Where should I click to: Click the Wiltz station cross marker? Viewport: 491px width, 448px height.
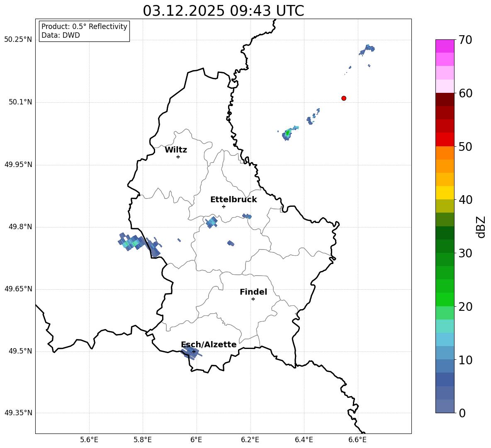point(178,157)
